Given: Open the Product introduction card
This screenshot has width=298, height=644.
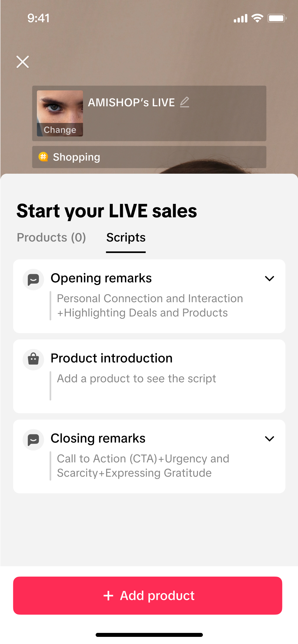Looking at the screenshot, I should pos(149,376).
